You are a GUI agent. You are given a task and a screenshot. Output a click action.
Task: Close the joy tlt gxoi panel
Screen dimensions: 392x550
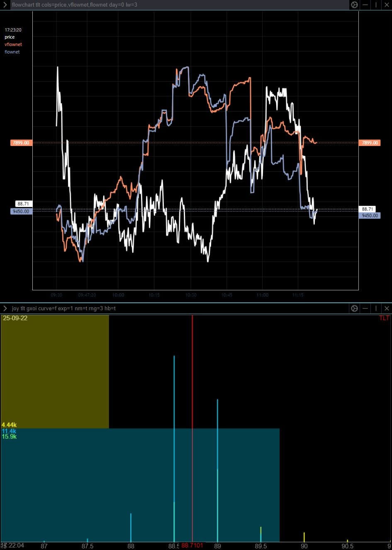(x=387, y=308)
